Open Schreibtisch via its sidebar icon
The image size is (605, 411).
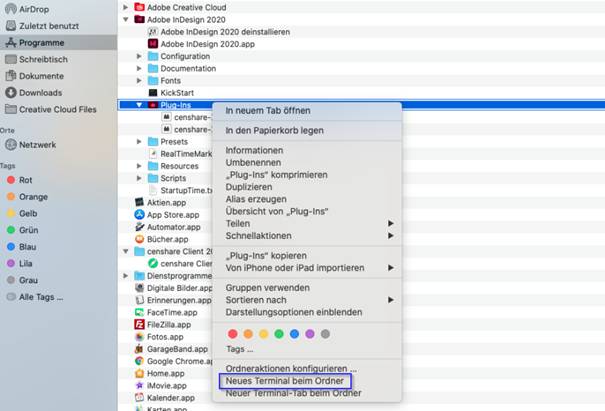11,59
